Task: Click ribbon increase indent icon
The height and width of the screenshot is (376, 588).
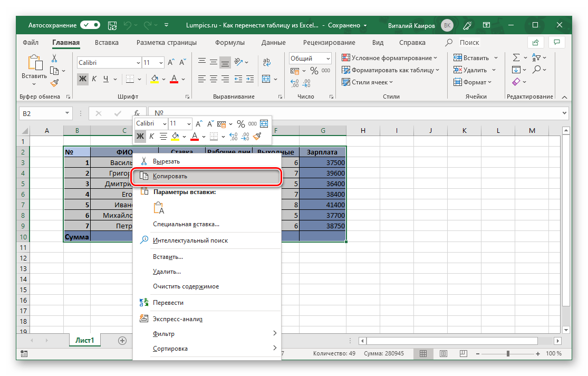Action: 250,79
